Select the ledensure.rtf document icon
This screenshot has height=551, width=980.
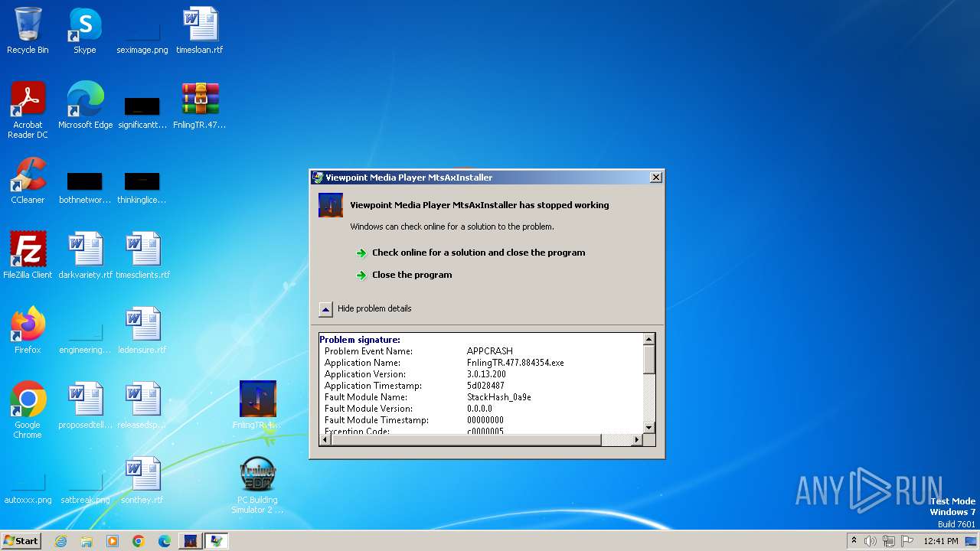click(x=142, y=331)
